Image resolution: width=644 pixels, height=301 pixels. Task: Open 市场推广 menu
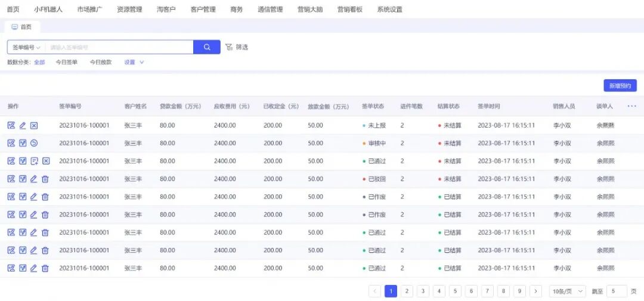[x=89, y=10]
